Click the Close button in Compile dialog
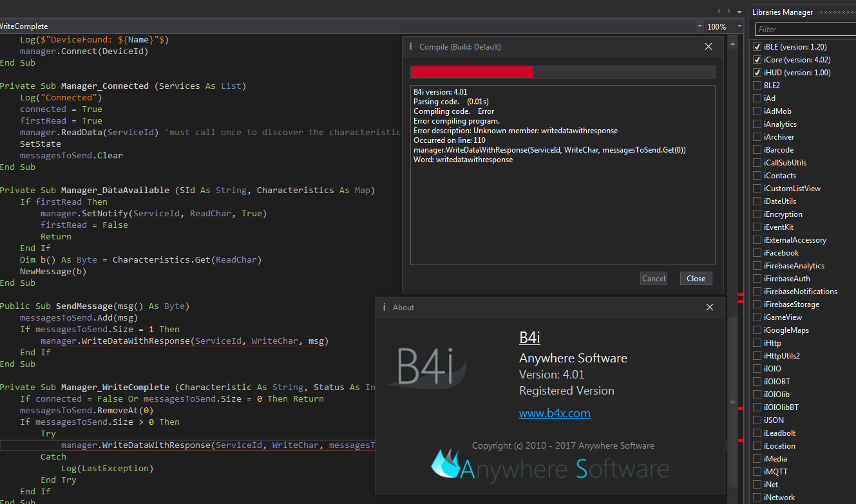The height and width of the screenshot is (504, 856). coord(696,279)
